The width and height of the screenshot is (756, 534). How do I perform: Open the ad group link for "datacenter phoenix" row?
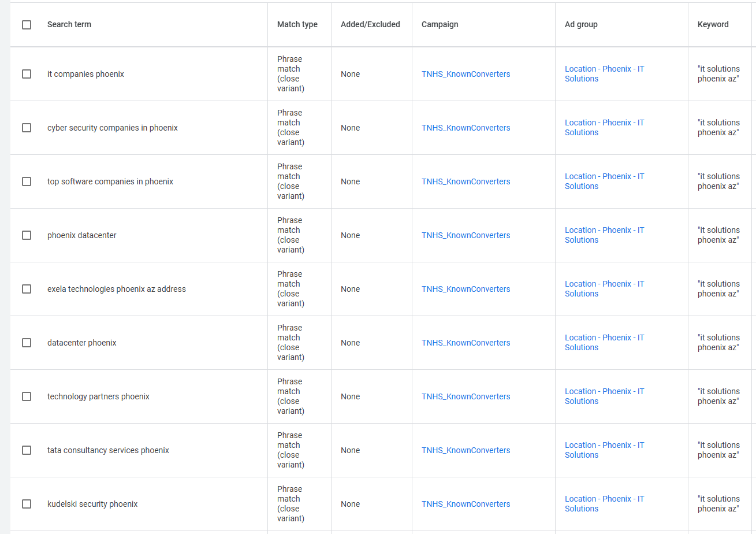(x=604, y=342)
